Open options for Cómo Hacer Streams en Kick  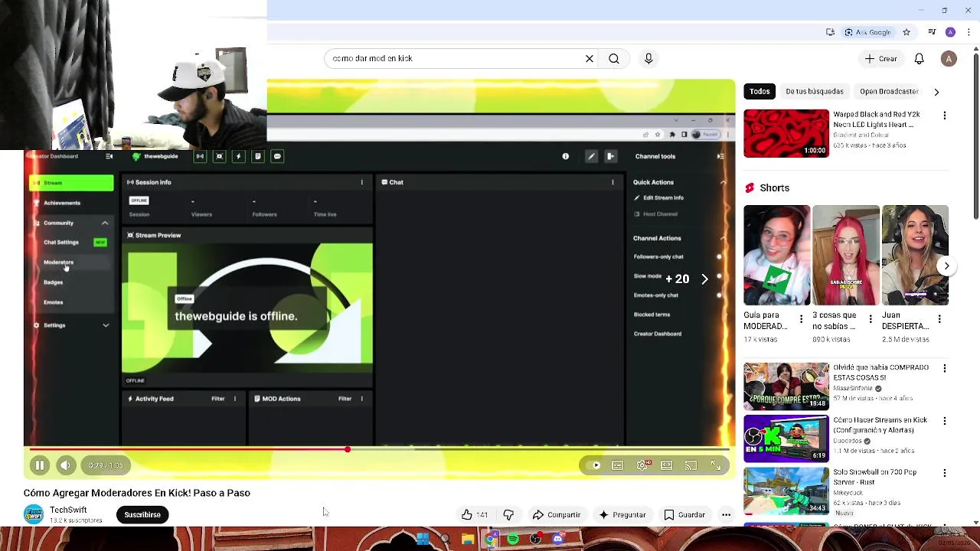pyautogui.click(x=945, y=421)
